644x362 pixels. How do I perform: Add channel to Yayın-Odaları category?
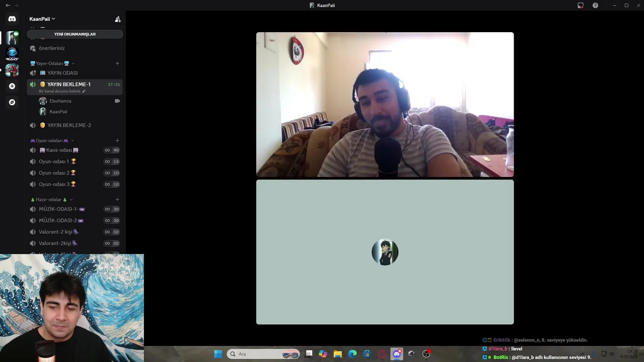pyautogui.click(x=117, y=63)
